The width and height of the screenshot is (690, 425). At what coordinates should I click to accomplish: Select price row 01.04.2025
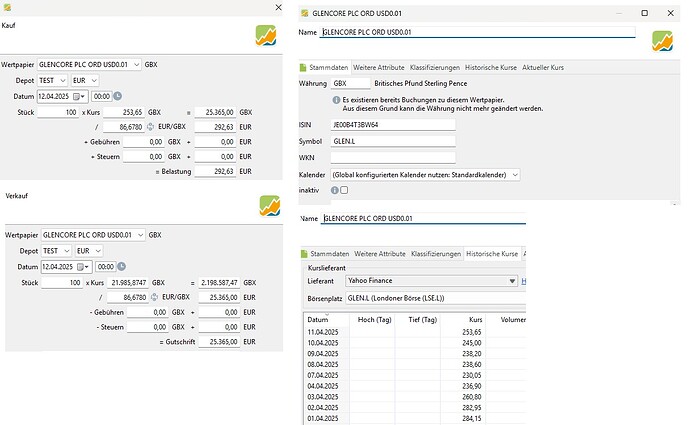(x=415, y=418)
